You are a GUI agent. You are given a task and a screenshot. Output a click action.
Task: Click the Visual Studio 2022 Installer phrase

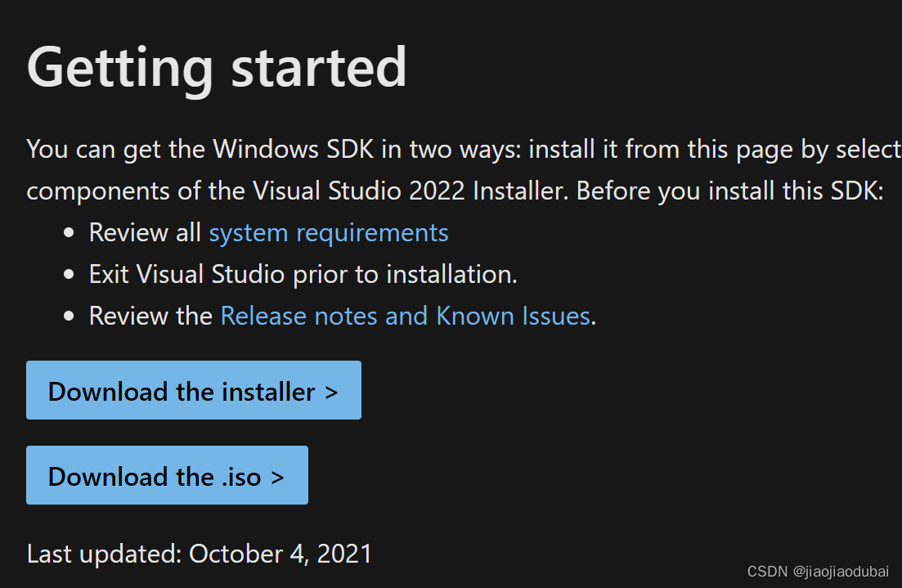click(411, 191)
